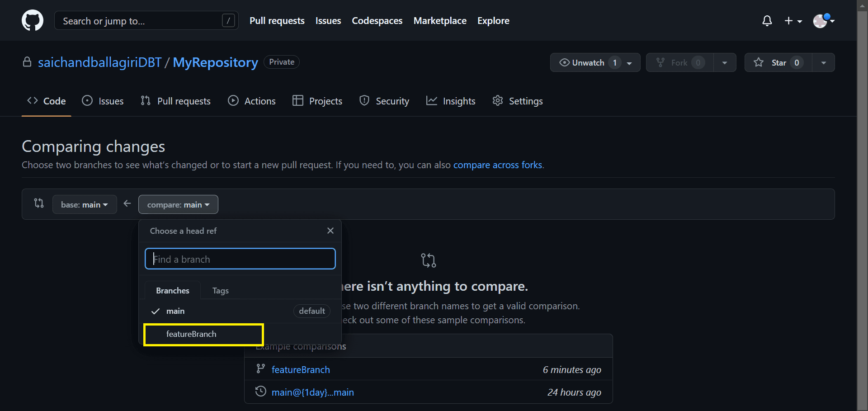This screenshot has width=868, height=411.
Task: Click the Fork button
Action: (x=680, y=62)
